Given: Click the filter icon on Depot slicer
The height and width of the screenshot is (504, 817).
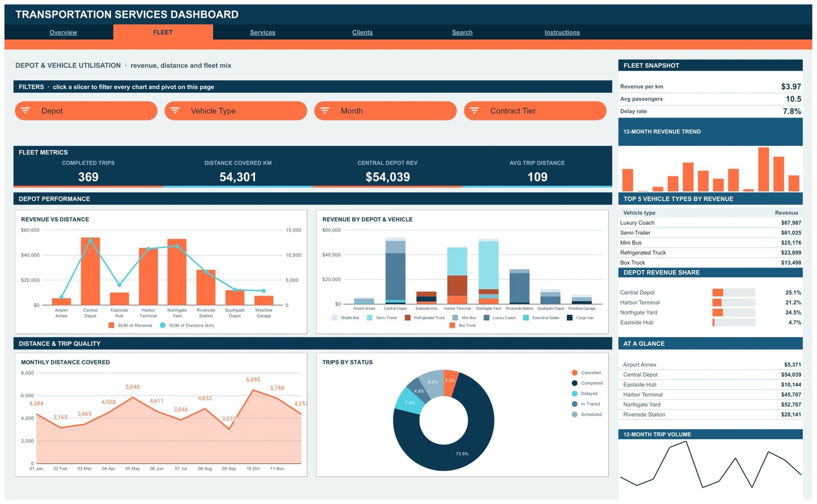Looking at the screenshot, I should (x=26, y=111).
